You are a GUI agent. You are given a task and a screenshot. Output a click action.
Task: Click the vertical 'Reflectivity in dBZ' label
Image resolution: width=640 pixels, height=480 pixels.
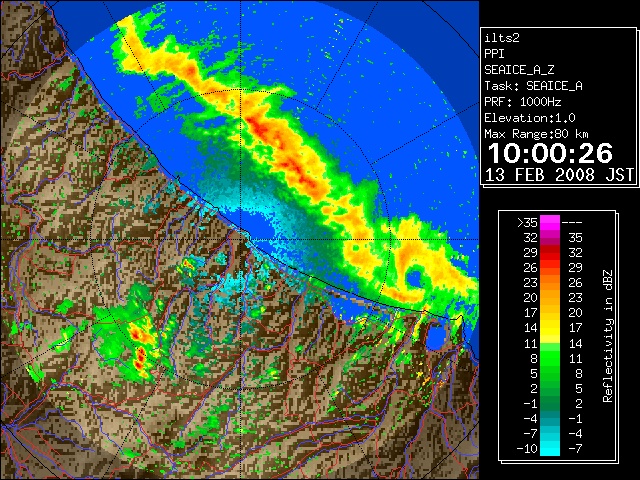[x=607, y=336]
